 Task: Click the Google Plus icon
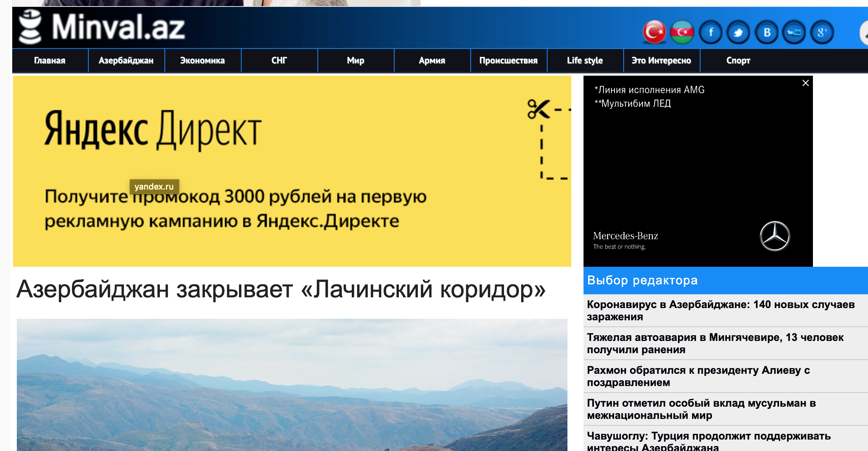coord(822,32)
